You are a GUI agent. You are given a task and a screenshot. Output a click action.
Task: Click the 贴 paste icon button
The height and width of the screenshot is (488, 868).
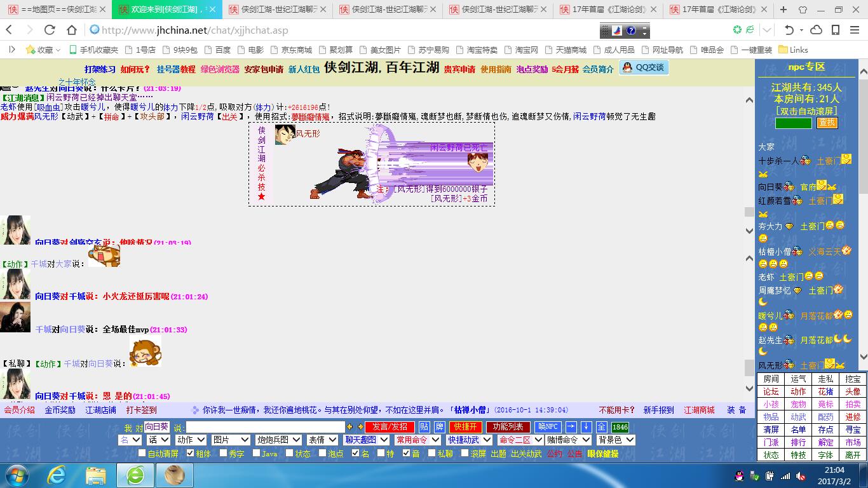click(424, 427)
